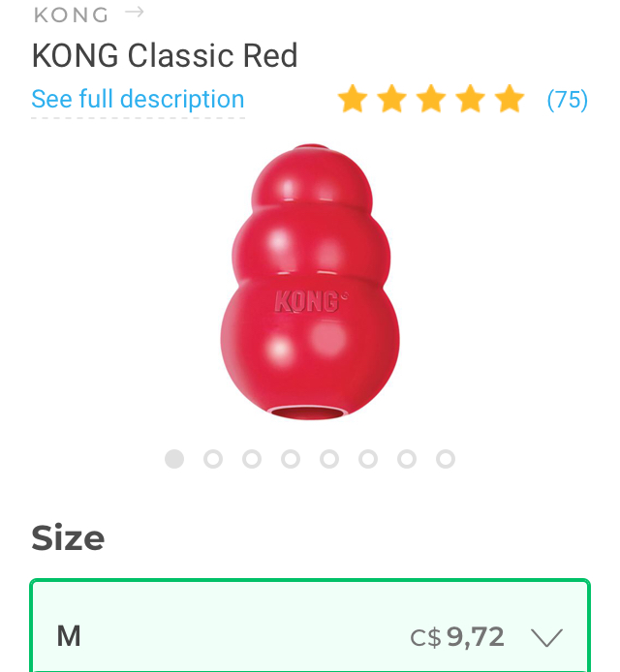
Task: Open See full description link
Action: click(x=138, y=100)
